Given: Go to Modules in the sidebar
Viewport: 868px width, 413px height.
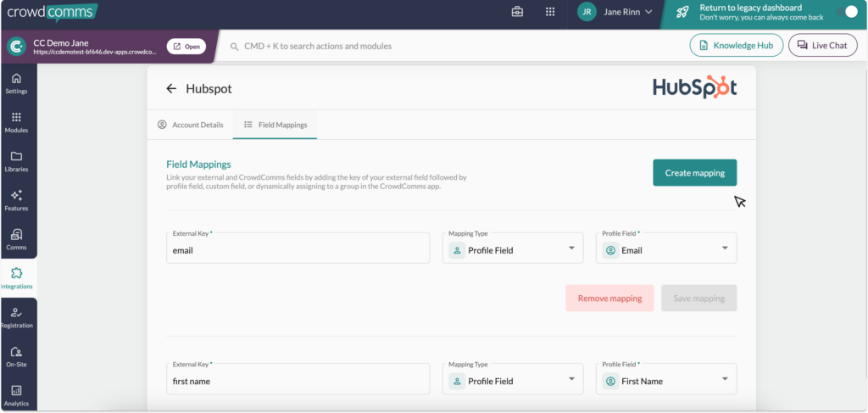Looking at the screenshot, I should 16,122.
